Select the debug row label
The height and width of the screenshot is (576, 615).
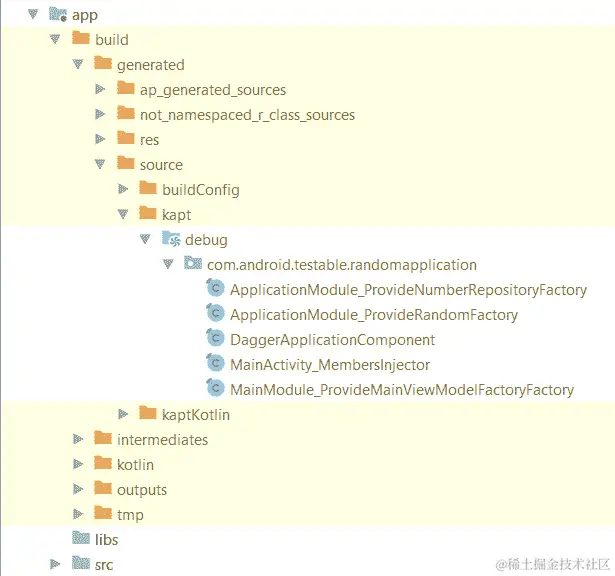(x=206, y=240)
